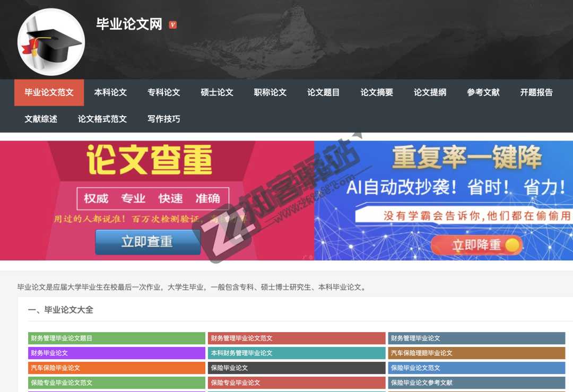Go to the 开题报告 section

click(x=536, y=92)
